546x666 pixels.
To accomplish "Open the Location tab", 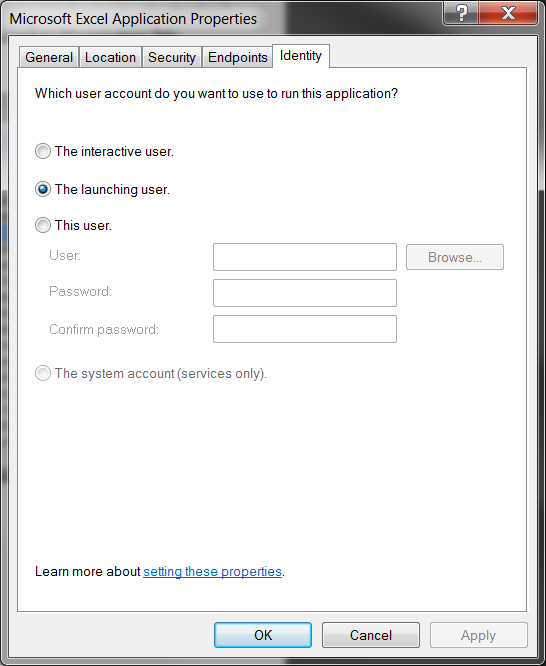I will tap(110, 57).
